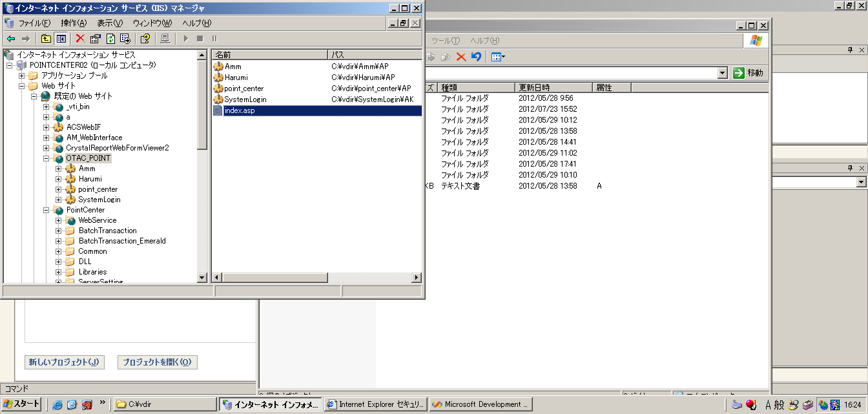
Task: Select WebService under PointCenter
Action: 98,220
